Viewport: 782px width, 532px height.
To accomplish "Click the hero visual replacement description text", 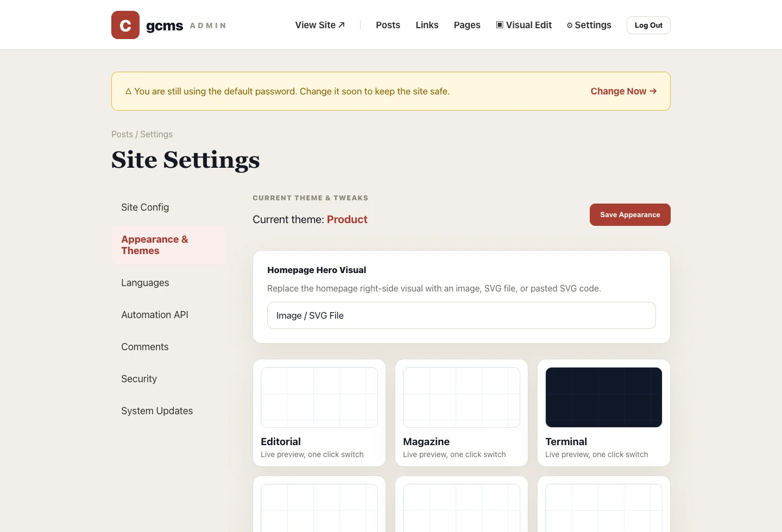I will [434, 288].
